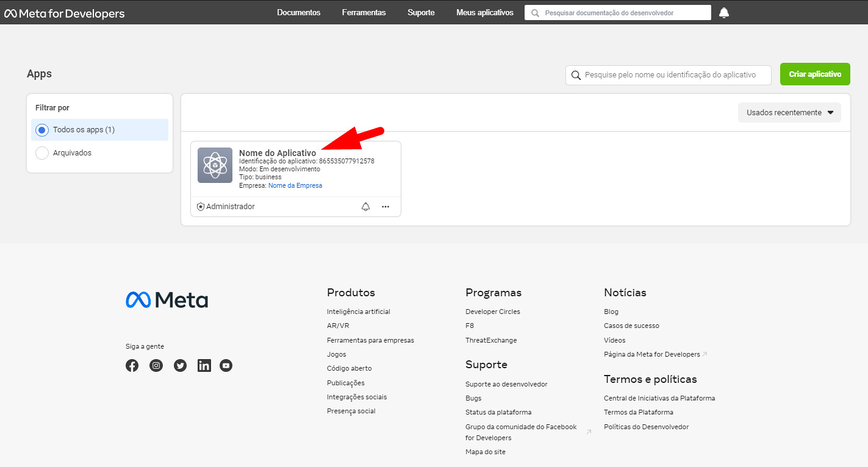Open the Facebook social icon in footer
Viewport: 868px width, 467px height.
132,366
